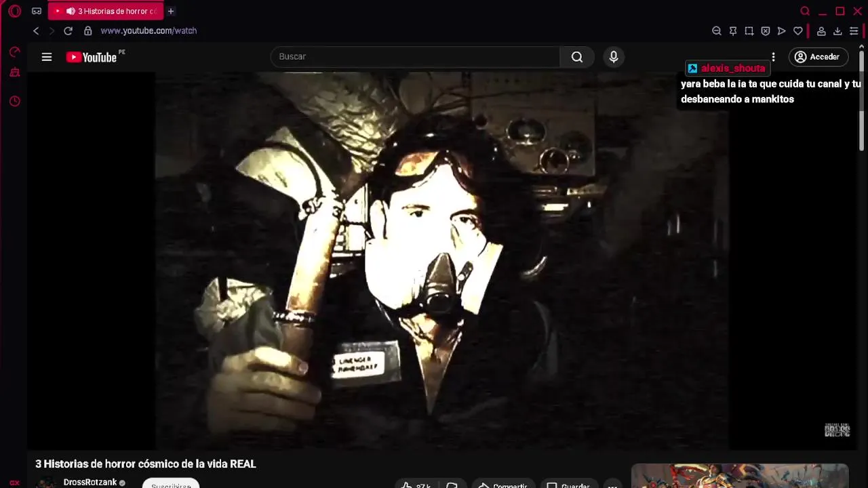Open YouTube settings three-dot menu
The height and width of the screenshot is (488, 868).
(773, 57)
